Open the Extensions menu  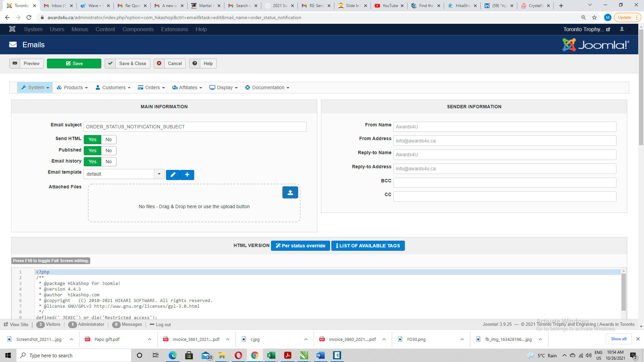(x=174, y=29)
